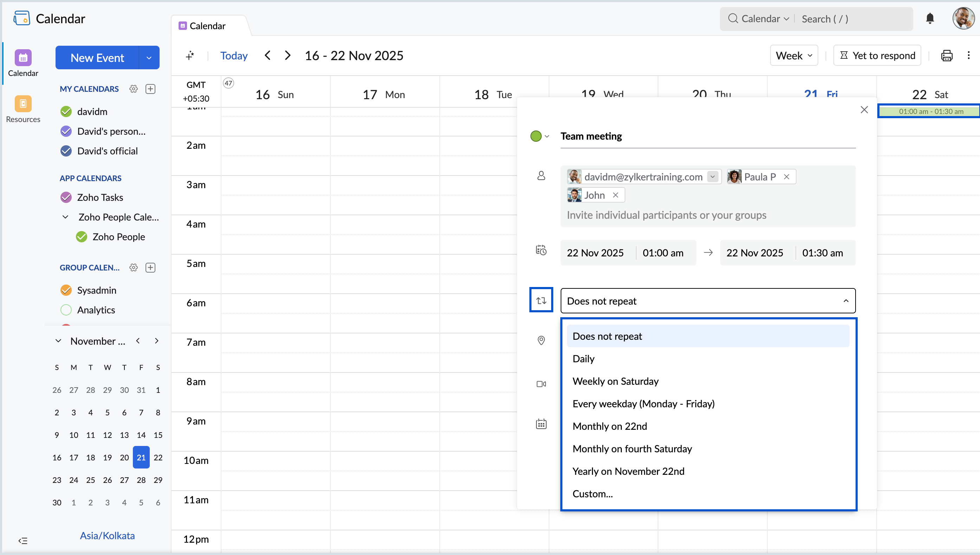The width and height of the screenshot is (980, 555).
Task: Click the print icon
Action: click(x=947, y=55)
